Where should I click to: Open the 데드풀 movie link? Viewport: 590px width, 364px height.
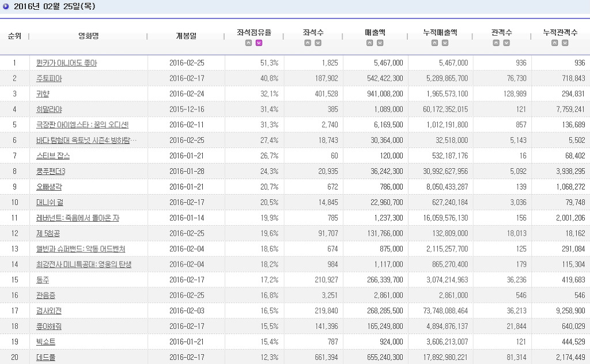tap(45, 358)
